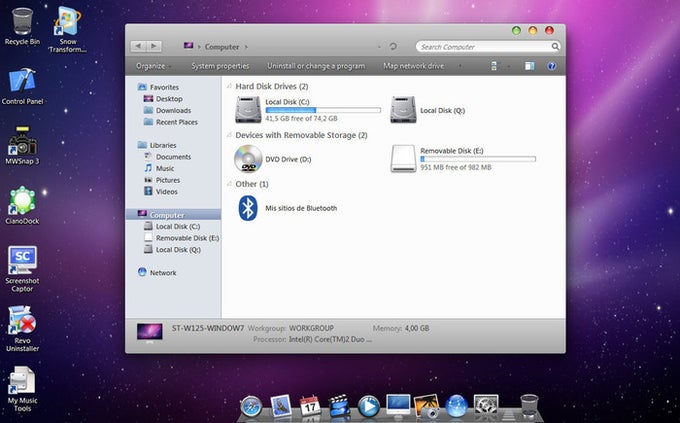Open Videos library in sidebar
The image size is (680, 423).
167,191
